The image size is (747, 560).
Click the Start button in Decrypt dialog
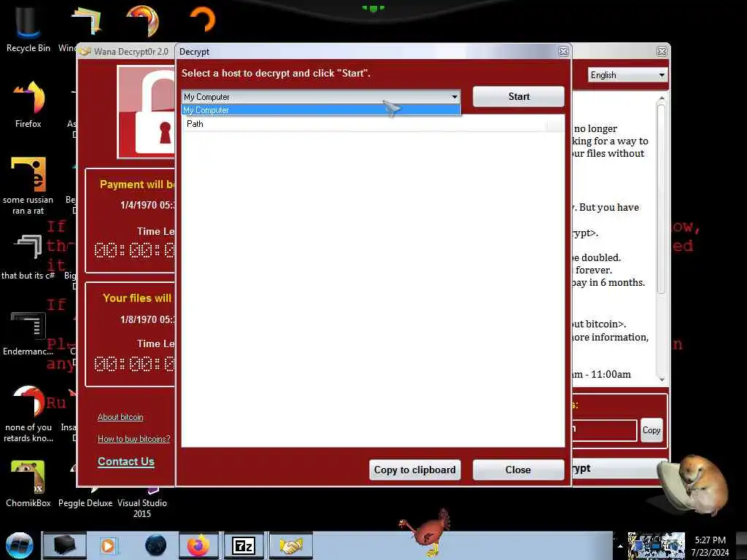click(x=519, y=97)
